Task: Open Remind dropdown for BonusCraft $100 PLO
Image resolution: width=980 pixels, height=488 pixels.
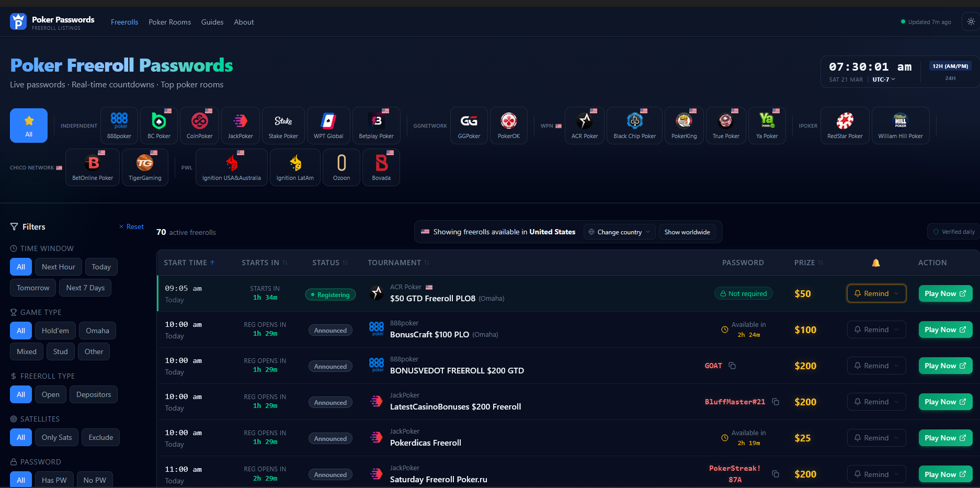Action: tap(876, 330)
